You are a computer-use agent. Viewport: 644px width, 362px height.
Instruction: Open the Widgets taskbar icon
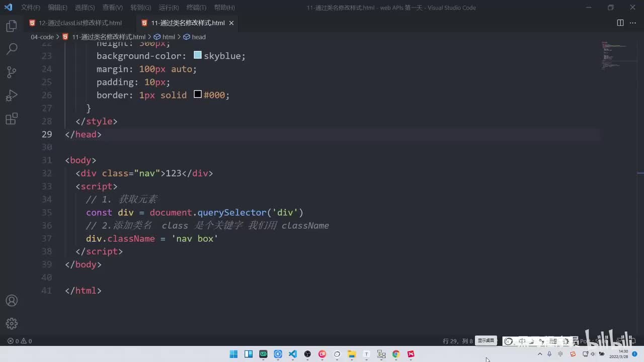249,354
